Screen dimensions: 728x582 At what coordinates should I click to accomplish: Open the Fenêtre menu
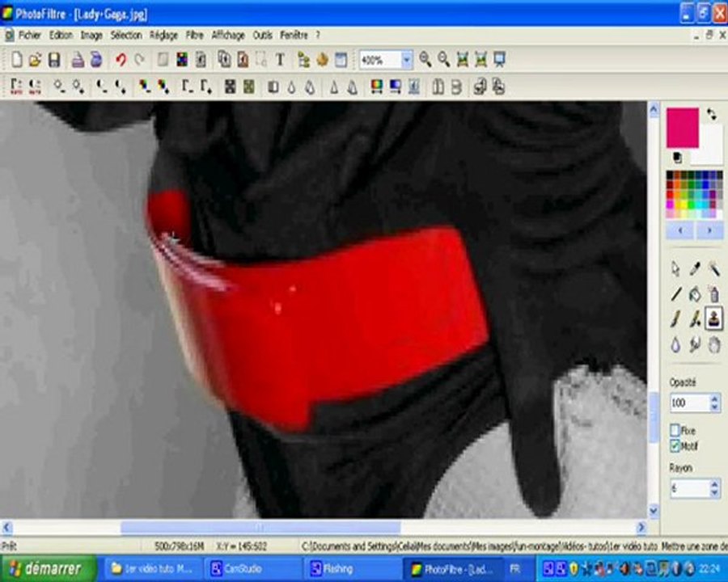294,36
